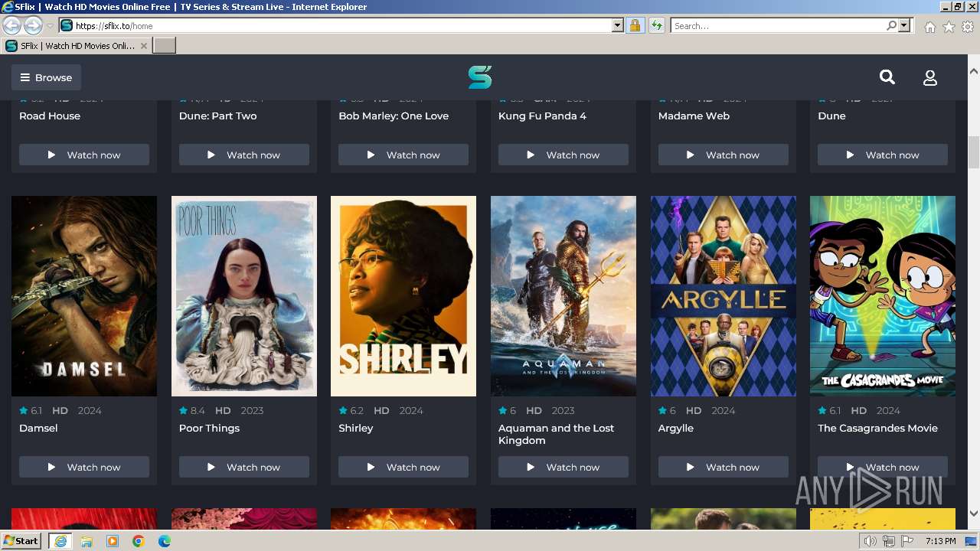Image resolution: width=980 pixels, height=551 pixels.
Task: Click Internet Explorer taskbar icon
Action: (60, 541)
